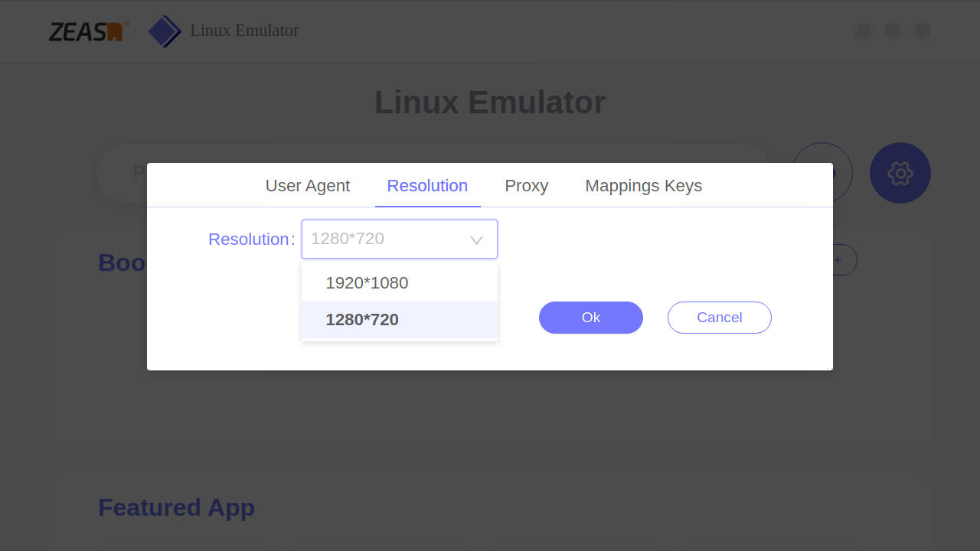Viewport: 980px width, 551px height.
Task: Click the Resolution combo box field
Action: [x=400, y=240]
